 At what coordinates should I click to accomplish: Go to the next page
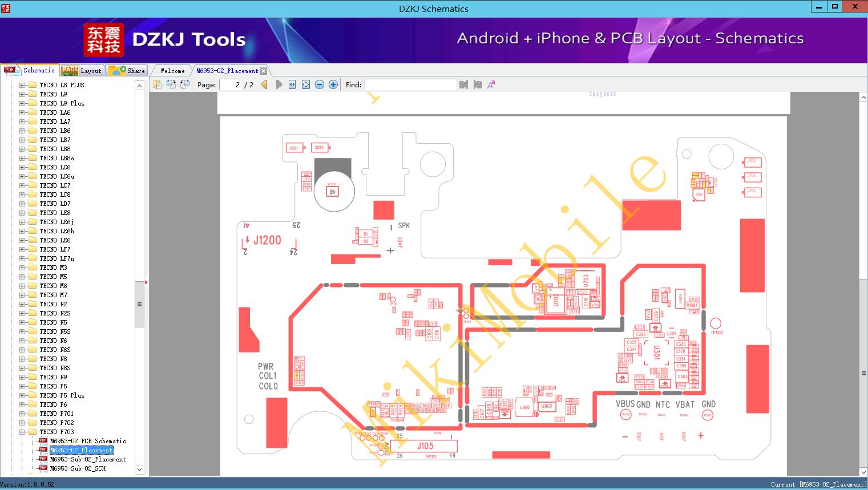click(278, 84)
